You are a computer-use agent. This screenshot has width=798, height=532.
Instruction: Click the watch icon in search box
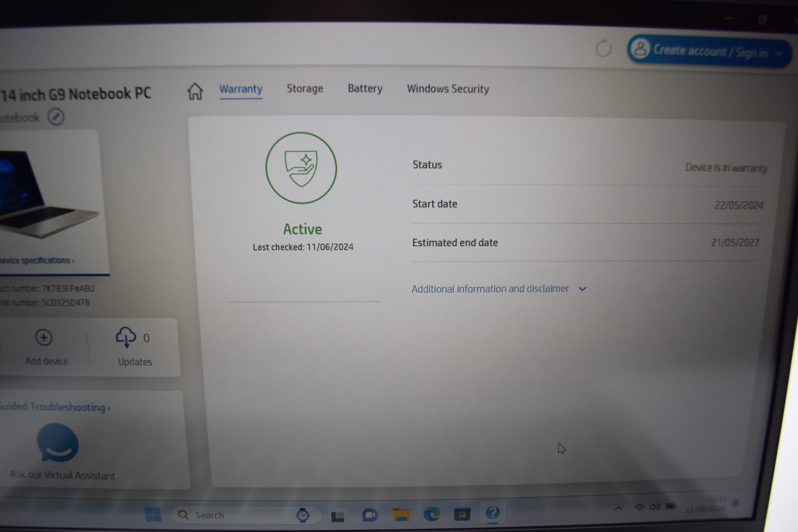pyautogui.click(x=303, y=515)
